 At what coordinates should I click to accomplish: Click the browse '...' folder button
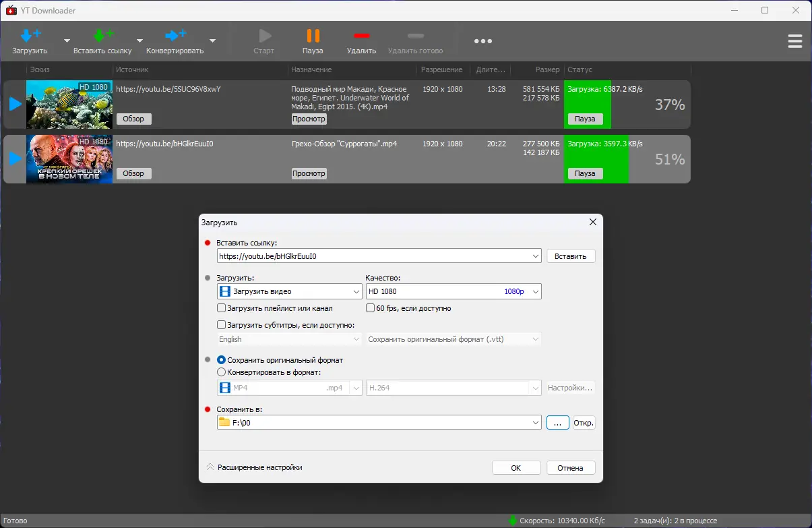[557, 423]
